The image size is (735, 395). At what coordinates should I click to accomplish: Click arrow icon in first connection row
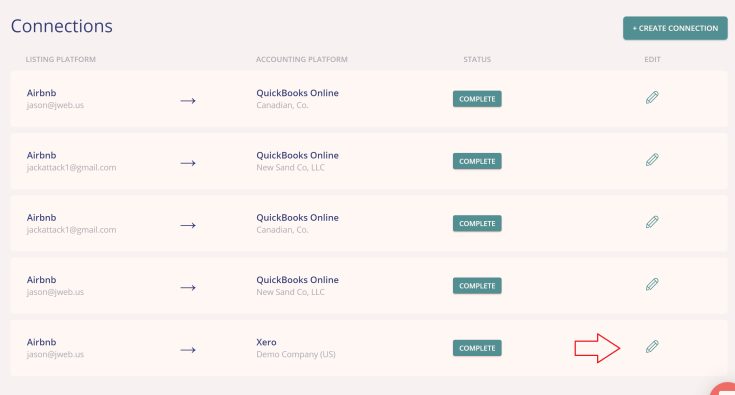[x=188, y=101]
